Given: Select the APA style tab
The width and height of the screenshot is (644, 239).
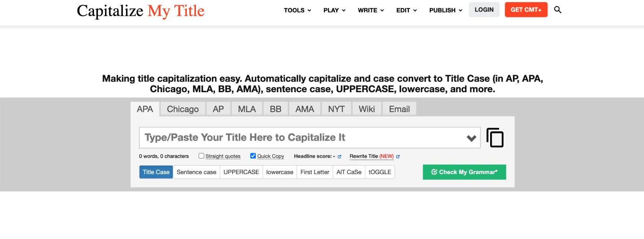Looking at the screenshot, I should click(x=145, y=109).
